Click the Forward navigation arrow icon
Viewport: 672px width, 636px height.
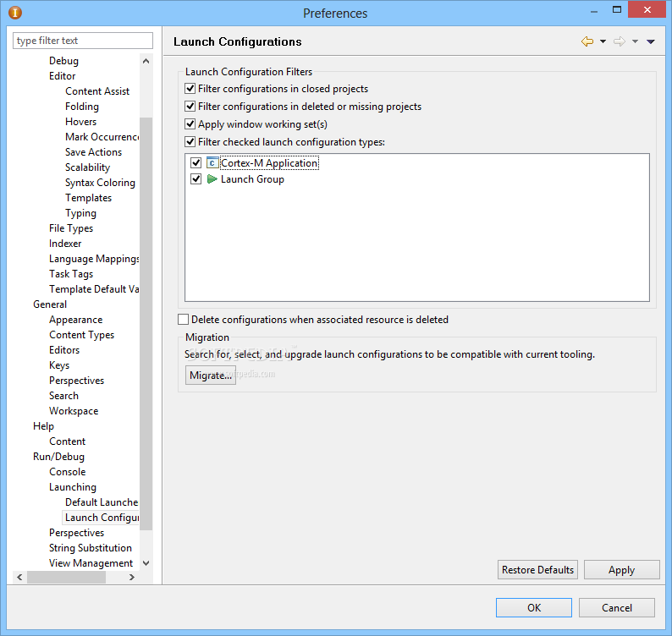coord(620,41)
